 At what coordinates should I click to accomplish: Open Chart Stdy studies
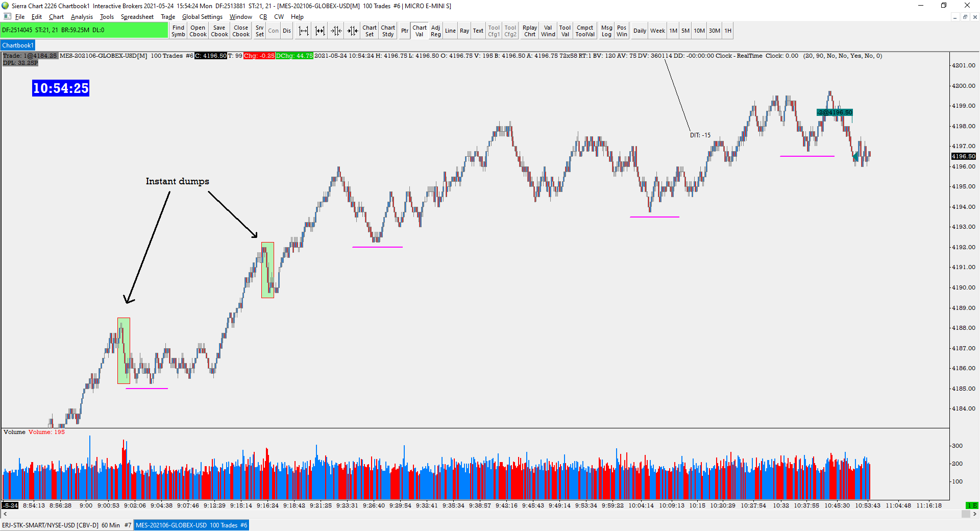click(388, 31)
